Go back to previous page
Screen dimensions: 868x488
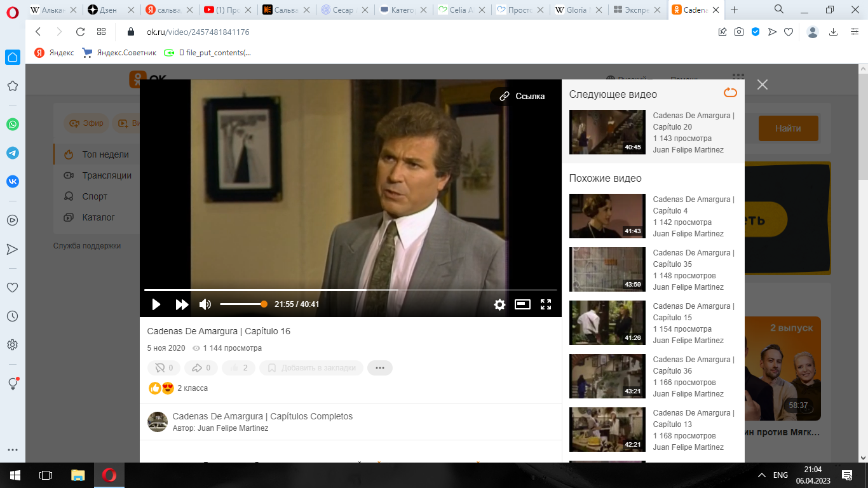tap(38, 32)
